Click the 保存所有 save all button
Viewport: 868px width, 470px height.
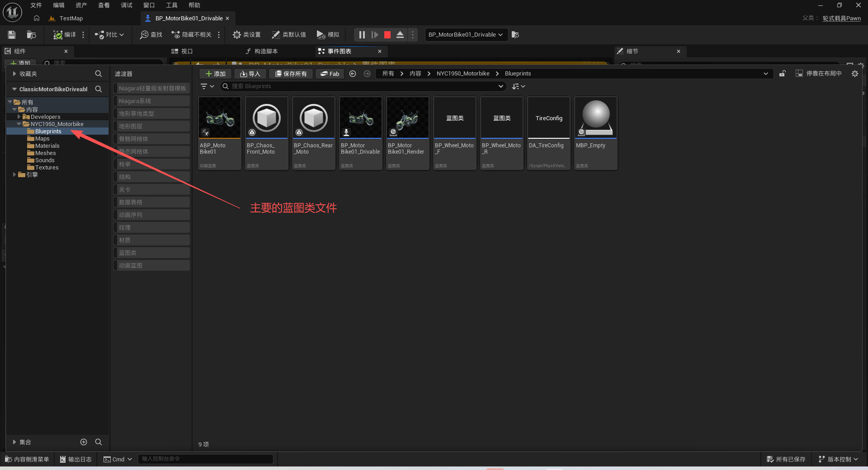click(291, 74)
